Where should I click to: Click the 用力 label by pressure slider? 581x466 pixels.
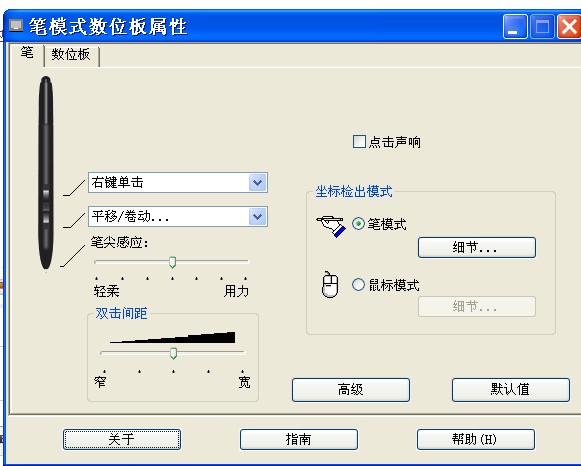click(236, 291)
